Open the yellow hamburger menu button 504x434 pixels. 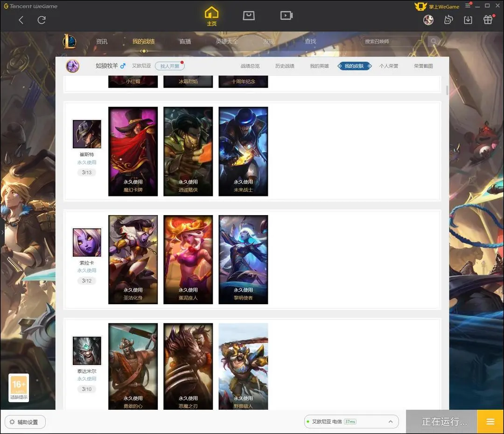[490, 421]
